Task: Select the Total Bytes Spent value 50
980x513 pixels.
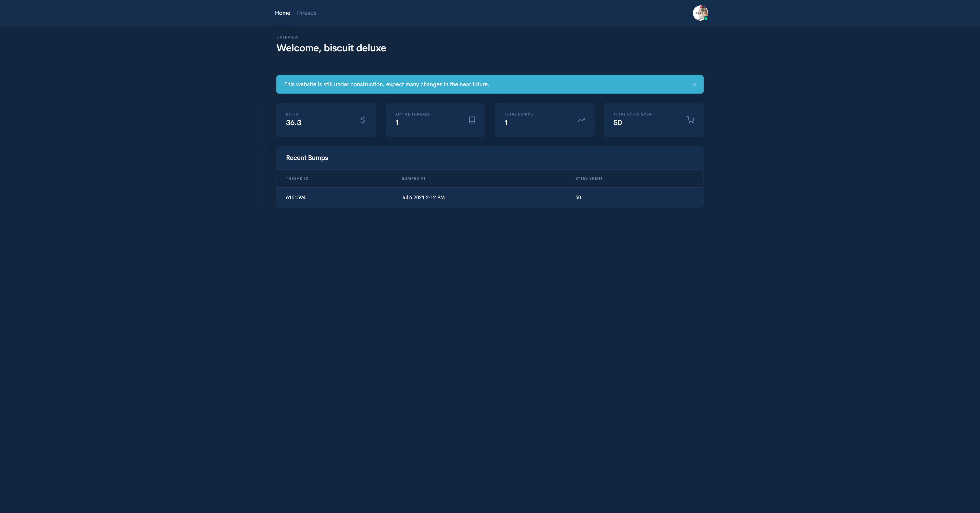Action: coord(617,123)
